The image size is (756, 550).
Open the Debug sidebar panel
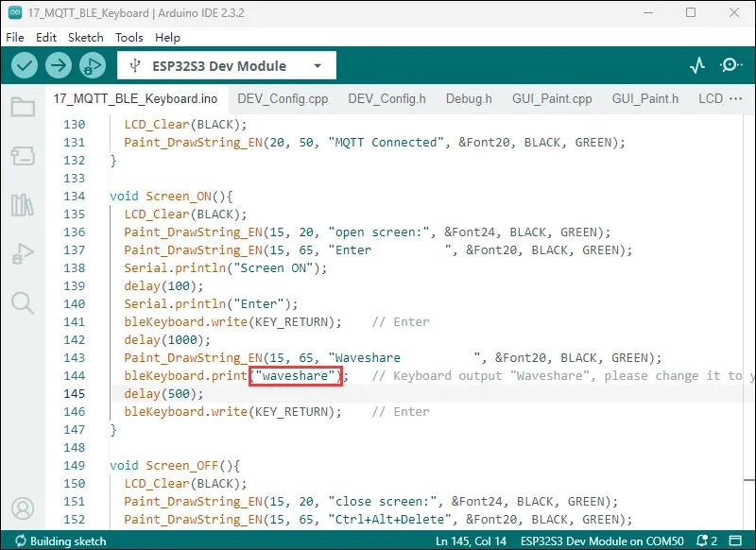point(22,253)
